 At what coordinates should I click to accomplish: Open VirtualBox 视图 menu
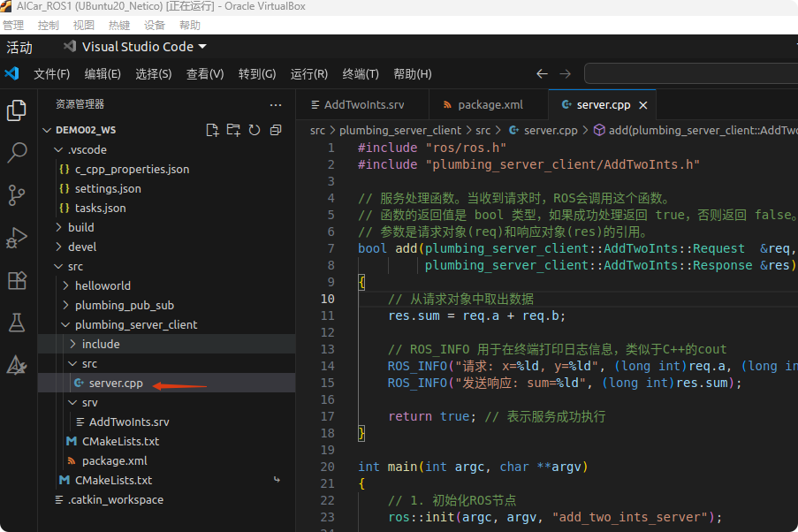(x=83, y=25)
